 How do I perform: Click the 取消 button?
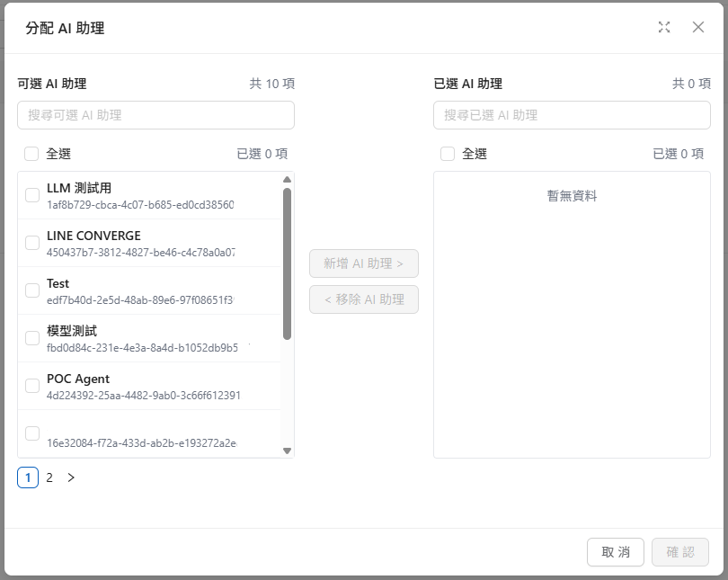pyautogui.click(x=615, y=552)
